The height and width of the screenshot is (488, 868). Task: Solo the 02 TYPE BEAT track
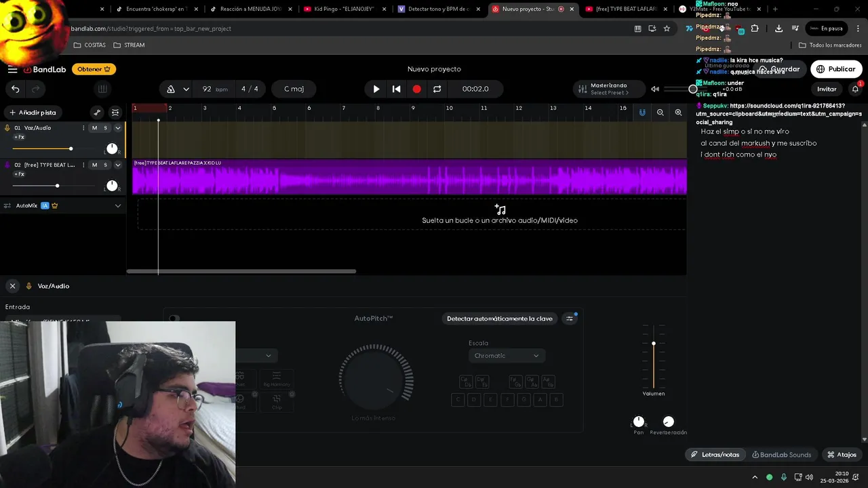pos(105,165)
